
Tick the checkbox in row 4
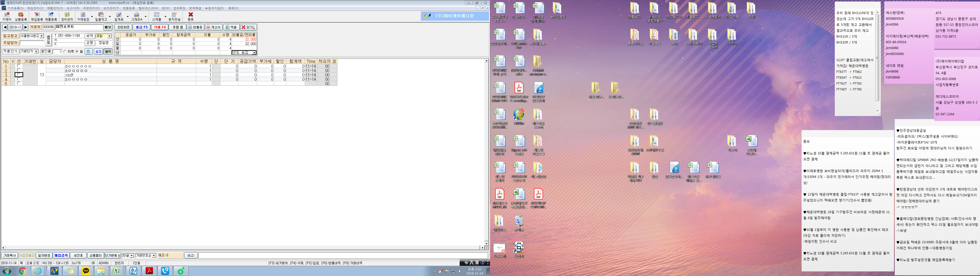(19, 79)
